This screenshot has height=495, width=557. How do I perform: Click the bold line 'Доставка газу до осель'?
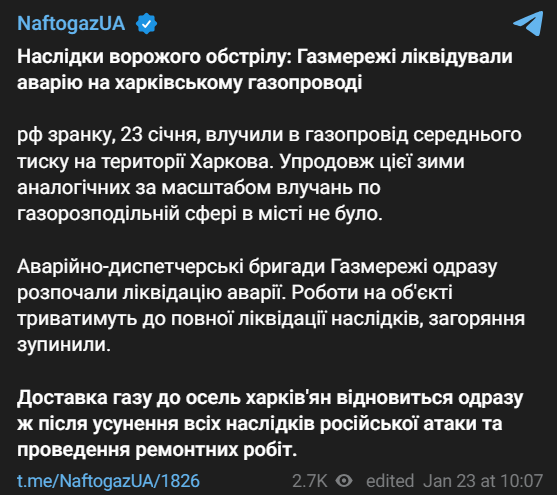[270, 397]
